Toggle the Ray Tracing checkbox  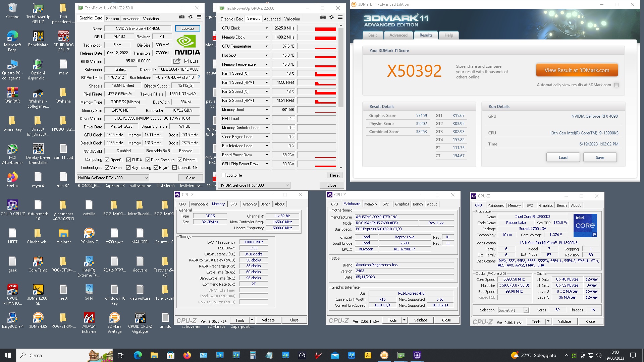128,168
